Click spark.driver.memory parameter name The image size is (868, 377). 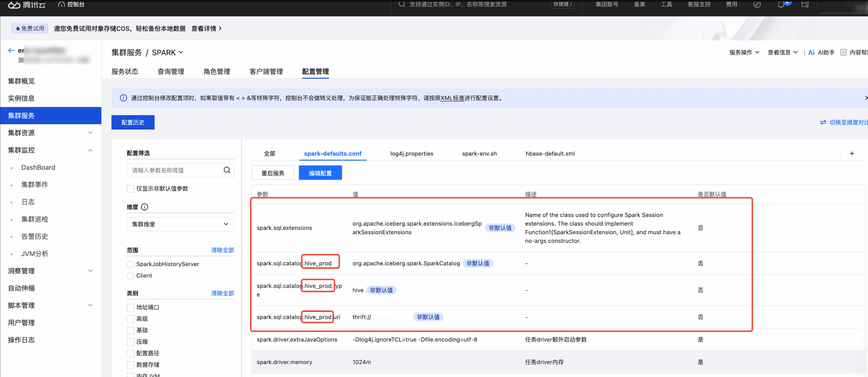pyautogui.click(x=284, y=362)
